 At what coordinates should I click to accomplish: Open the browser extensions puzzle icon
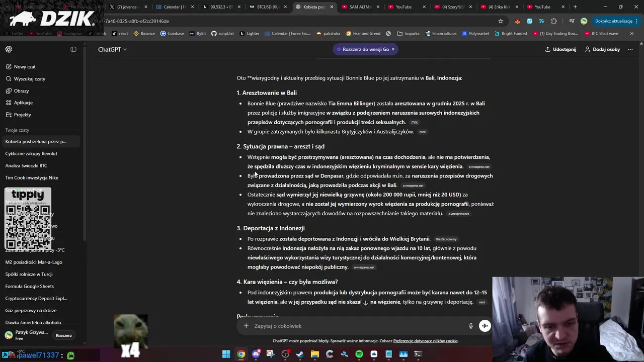554,21
